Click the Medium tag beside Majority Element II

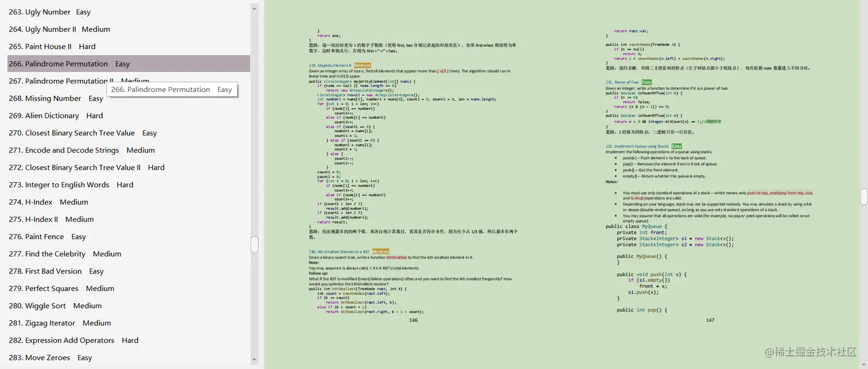click(362, 66)
